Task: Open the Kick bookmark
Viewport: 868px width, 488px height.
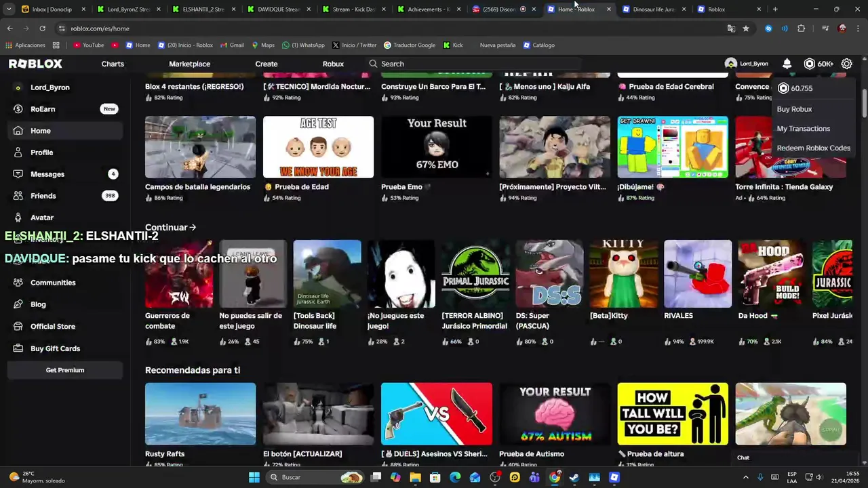Action: pos(453,45)
